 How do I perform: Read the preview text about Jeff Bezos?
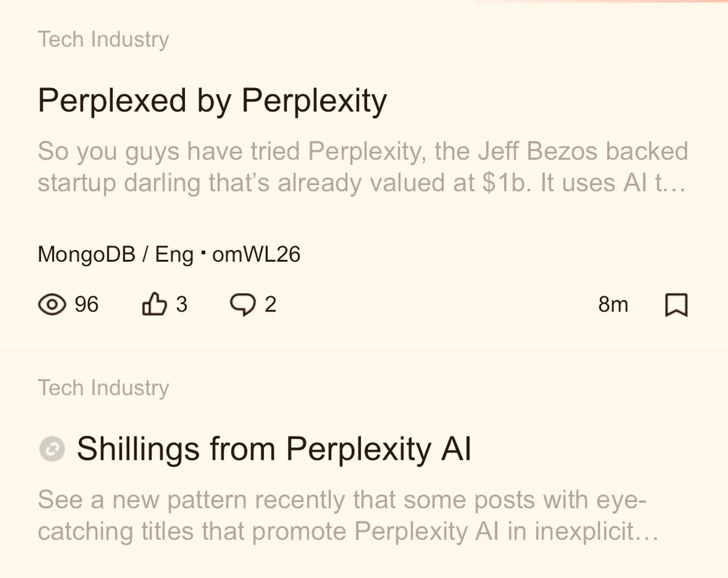363,152
